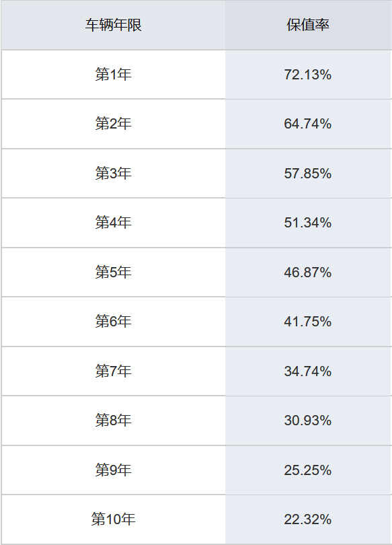Image resolution: width=392 pixels, height=545 pixels.
Task: Click the 22.32% value for 第10年
Action: click(308, 519)
